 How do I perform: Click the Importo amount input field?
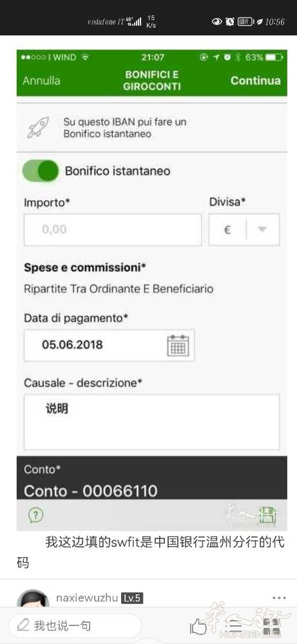click(x=113, y=230)
